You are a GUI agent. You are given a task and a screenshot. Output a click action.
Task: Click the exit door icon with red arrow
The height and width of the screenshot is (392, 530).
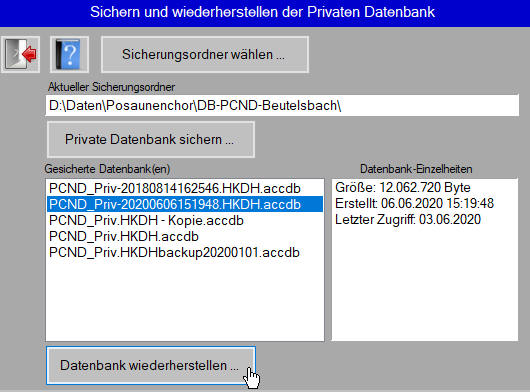[x=20, y=54]
